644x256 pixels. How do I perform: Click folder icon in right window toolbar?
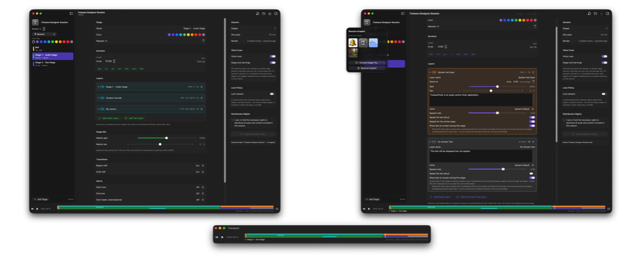tap(595, 13)
